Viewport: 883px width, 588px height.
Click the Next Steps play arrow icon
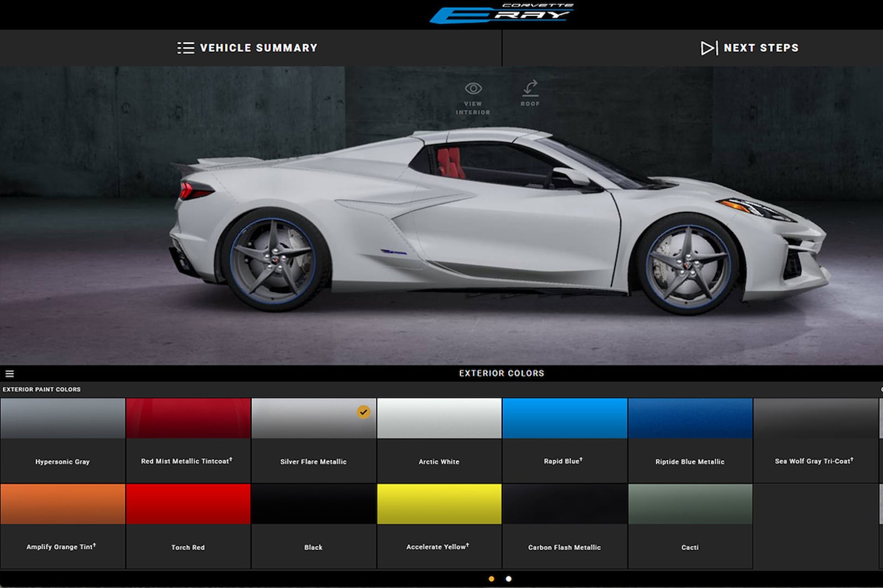point(709,48)
